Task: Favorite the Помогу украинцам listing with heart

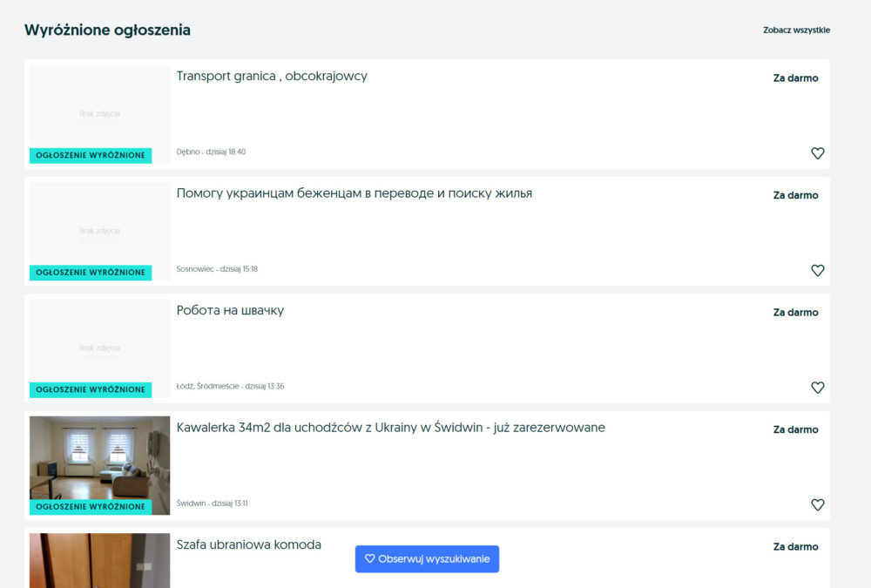Action: click(x=817, y=270)
